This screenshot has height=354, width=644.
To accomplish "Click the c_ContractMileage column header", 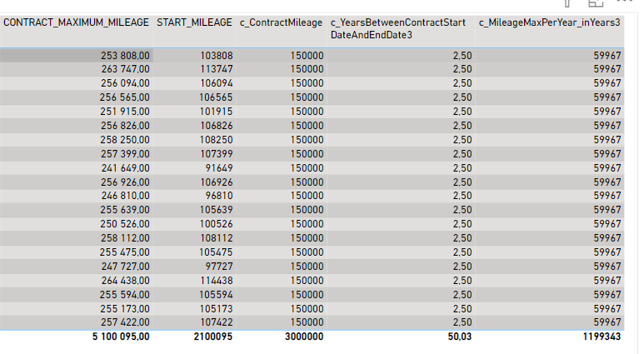I will [x=281, y=22].
